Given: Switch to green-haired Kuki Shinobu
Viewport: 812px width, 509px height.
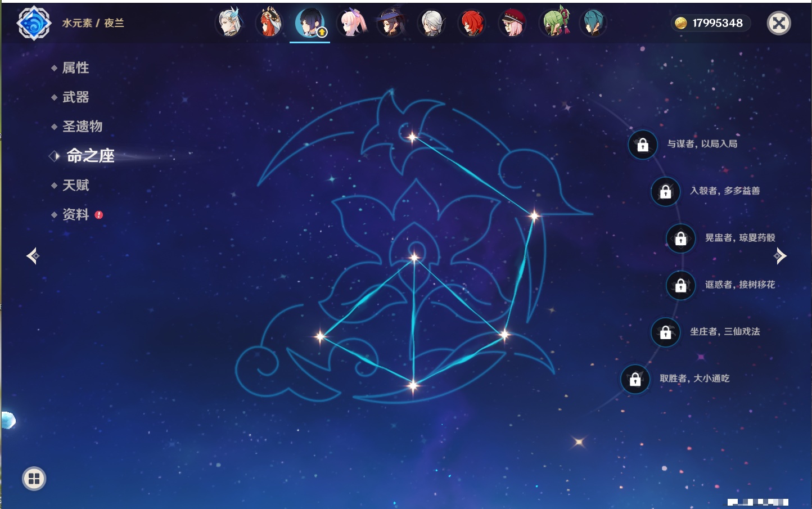Looking at the screenshot, I should tap(555, 23).
